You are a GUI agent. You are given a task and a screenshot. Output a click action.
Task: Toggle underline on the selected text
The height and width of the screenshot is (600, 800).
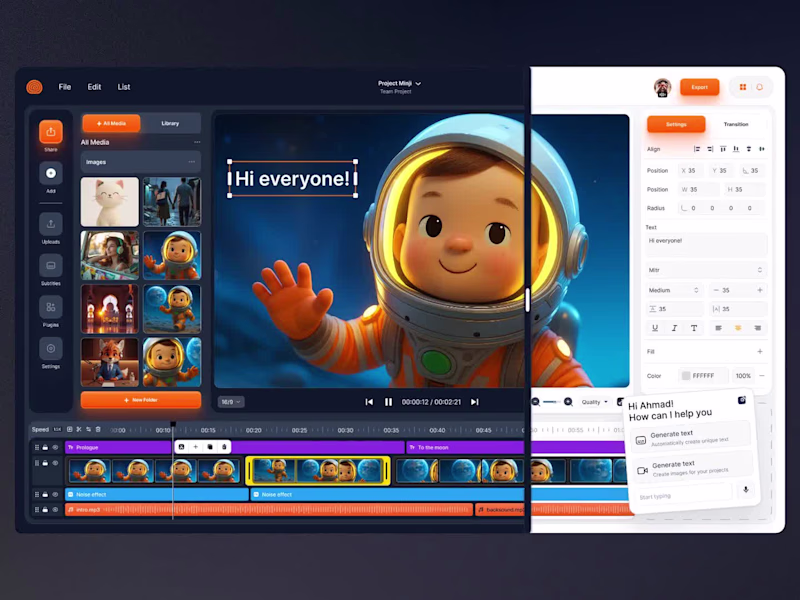click(x=655, y=328)
